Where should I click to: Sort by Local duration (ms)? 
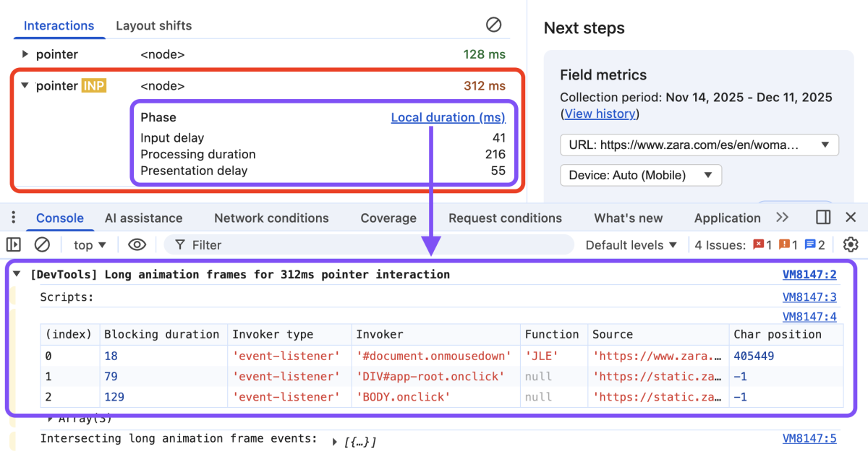[448, 117]
